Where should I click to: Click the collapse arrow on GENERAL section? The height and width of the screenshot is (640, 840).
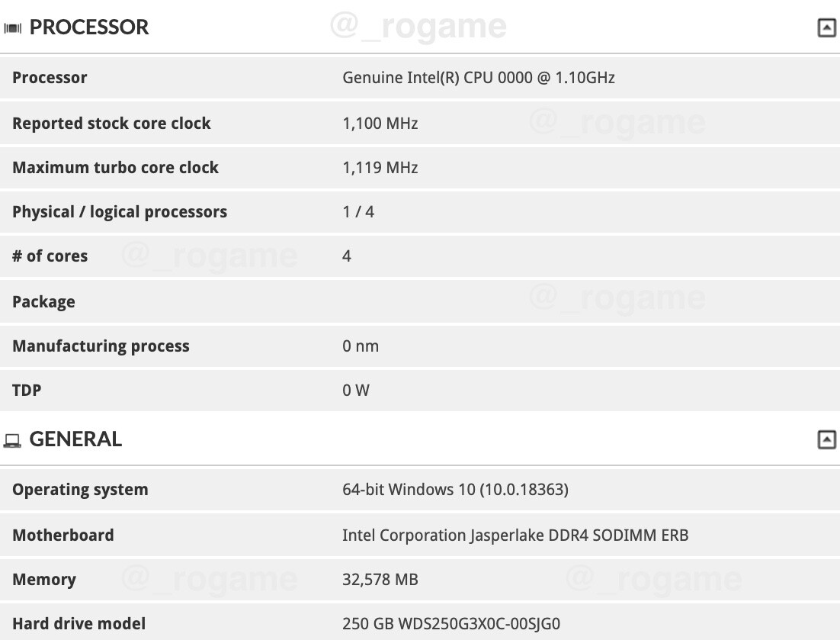(826, 439)
